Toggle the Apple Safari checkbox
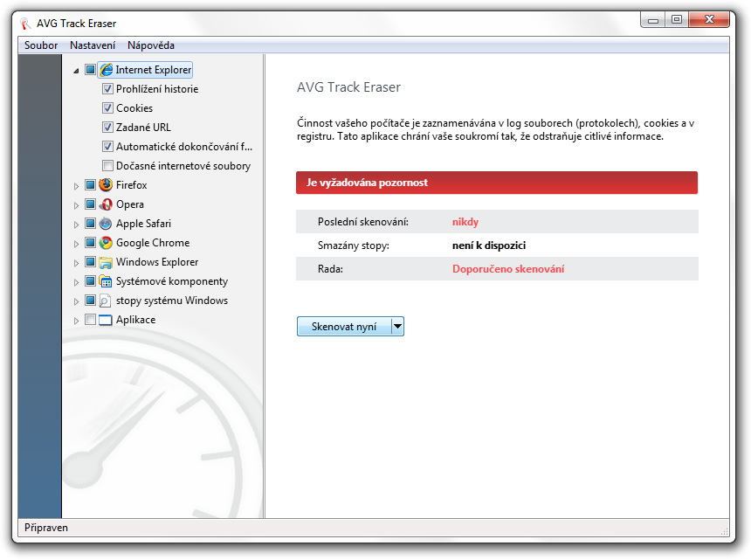This screenshot has width=751, height=560. (90, 224)
